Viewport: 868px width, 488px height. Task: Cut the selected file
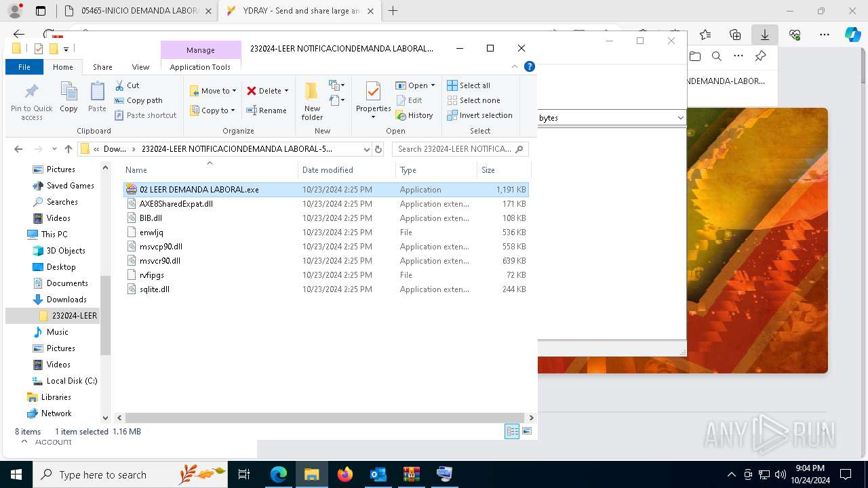tap(127, 85)
